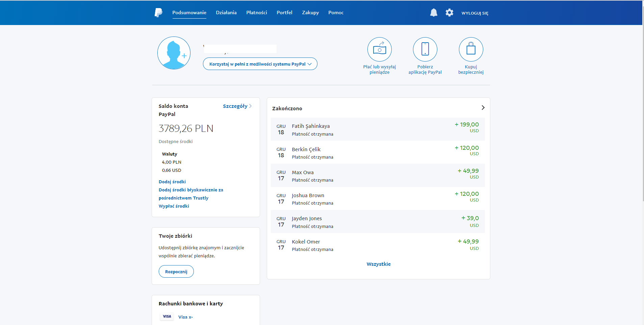The width and height of the screenshot is (644, 325).
Task: Open the Działania tab
Action: point(226,13)
